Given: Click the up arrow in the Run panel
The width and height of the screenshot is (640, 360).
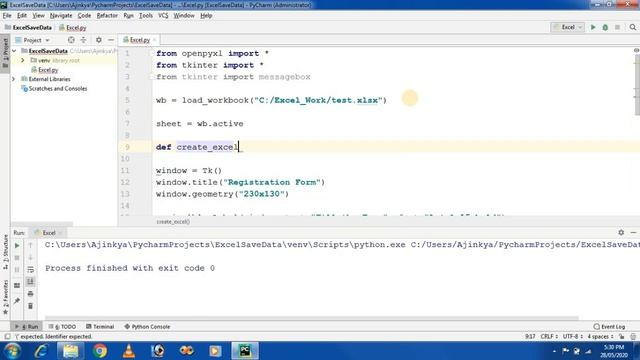Looking at the screenshot, I should [30, 246].
